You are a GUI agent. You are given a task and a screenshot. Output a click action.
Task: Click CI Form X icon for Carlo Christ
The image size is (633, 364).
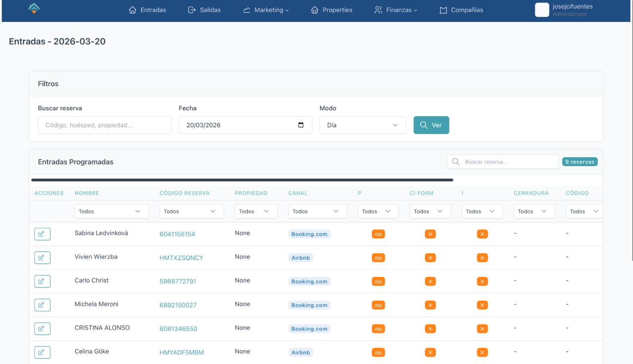tap(430, 281)
